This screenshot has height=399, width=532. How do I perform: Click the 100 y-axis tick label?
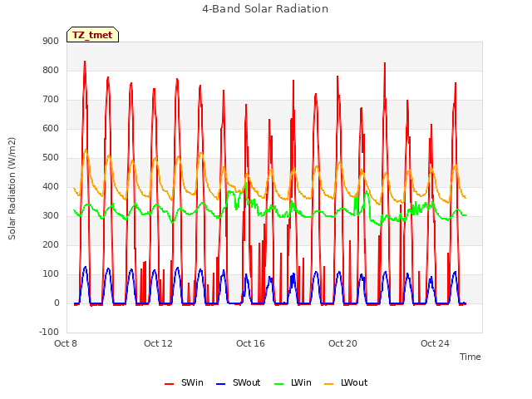pos(51,274)
